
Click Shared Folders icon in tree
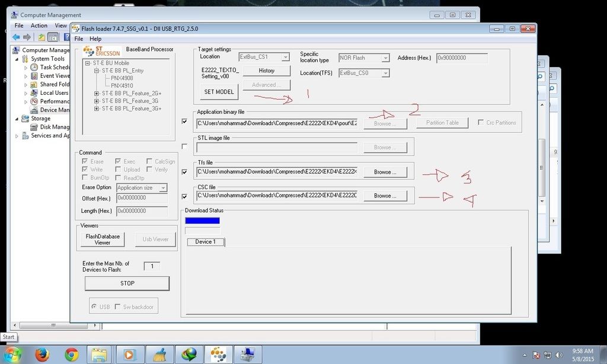34,84
